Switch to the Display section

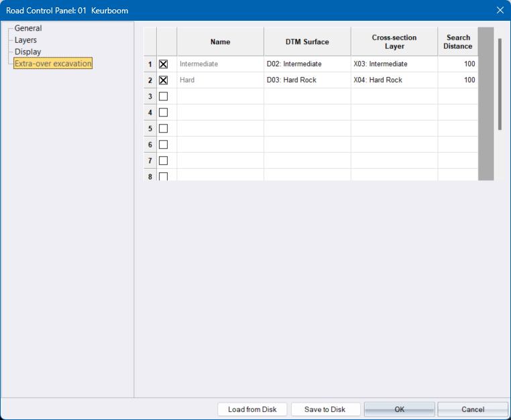[x=27, y=52]
